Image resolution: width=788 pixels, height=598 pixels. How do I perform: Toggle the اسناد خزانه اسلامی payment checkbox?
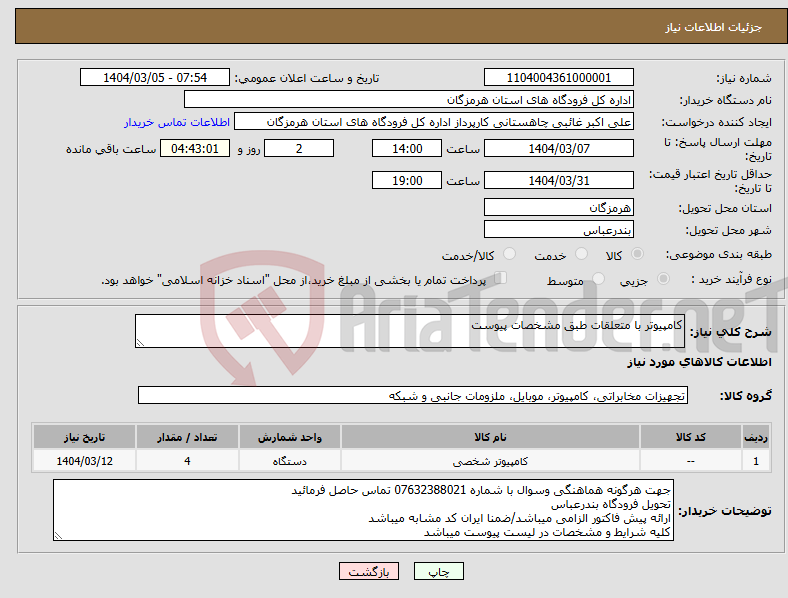(501, 278)
